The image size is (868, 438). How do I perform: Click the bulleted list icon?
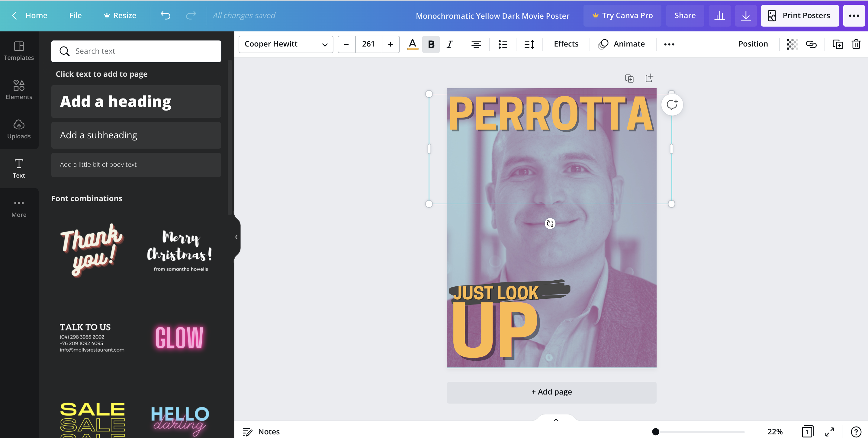point(502,44)
